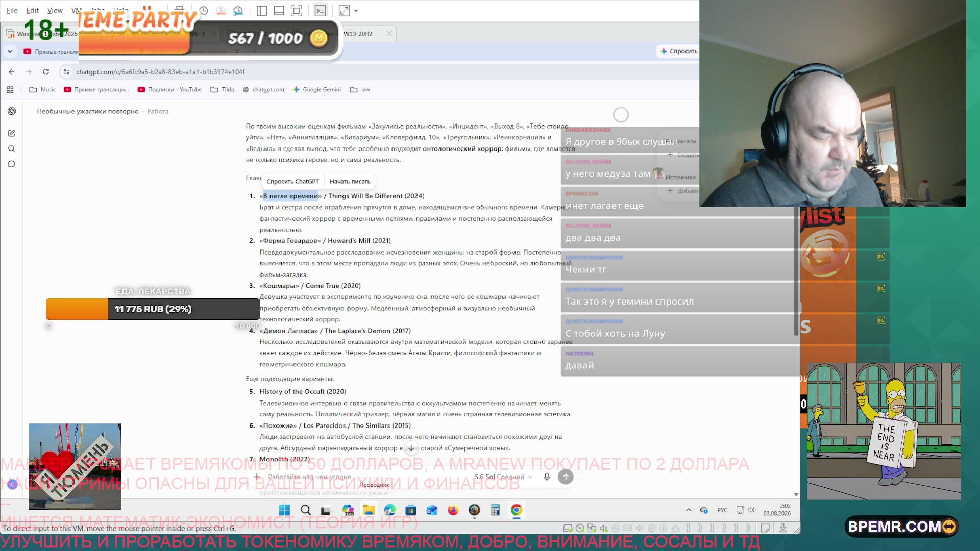
Task: Open Windows taskbar search
Action: tap(306, 510)
